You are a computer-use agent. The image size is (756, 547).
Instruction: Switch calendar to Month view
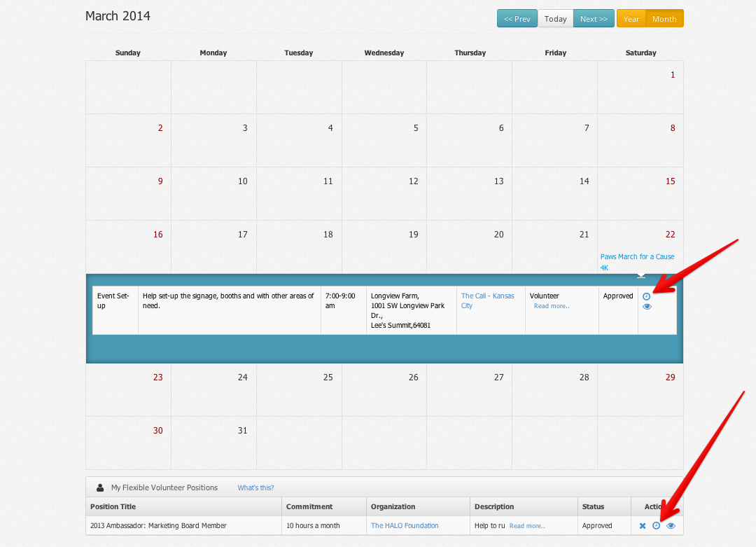tap(664, 19)
